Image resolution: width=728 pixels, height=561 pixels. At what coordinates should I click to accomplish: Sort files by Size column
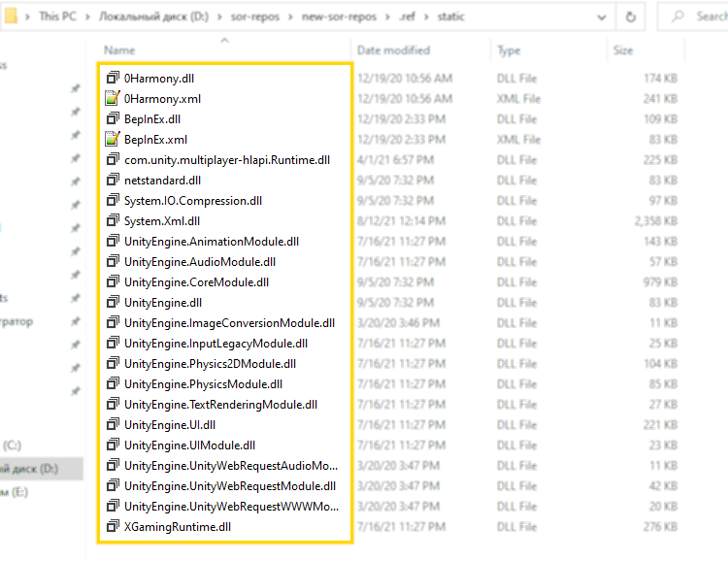tap(622, 50)
